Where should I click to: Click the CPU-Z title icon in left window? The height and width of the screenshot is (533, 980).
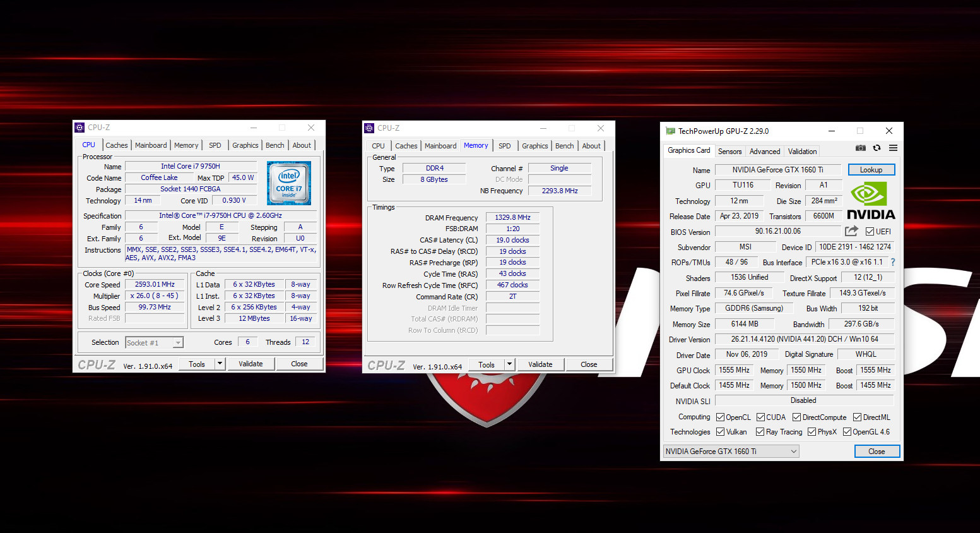tap(80, 128)
